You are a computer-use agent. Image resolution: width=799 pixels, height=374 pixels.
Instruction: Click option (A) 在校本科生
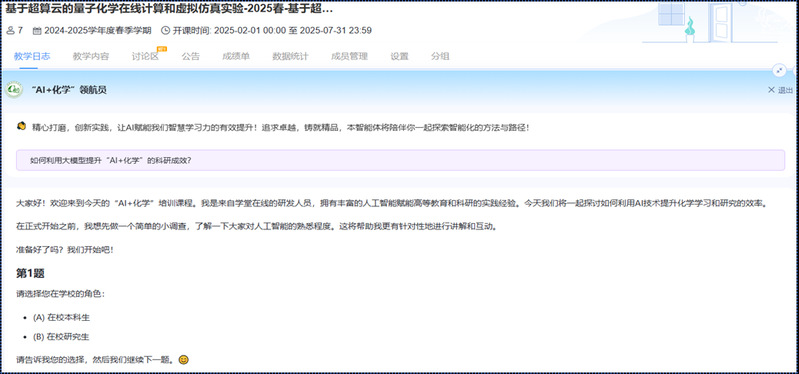[x=61, y=317]
